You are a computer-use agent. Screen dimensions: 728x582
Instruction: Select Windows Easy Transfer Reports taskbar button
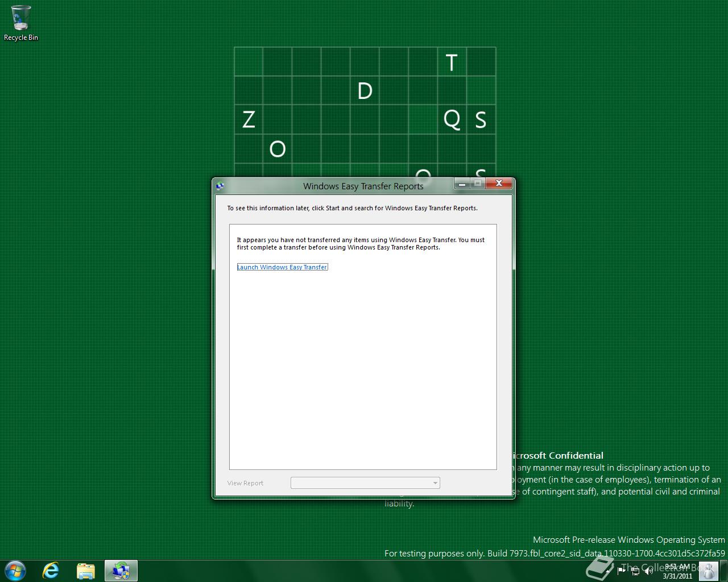(121, 571)
